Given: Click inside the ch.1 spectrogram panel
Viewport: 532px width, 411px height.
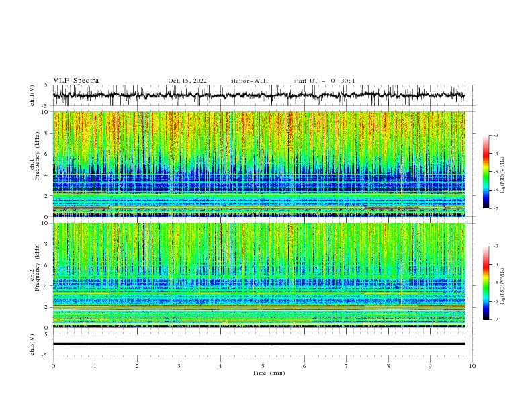Looking at the screenshot, I should pyautogui.click(x=259, y=164).
